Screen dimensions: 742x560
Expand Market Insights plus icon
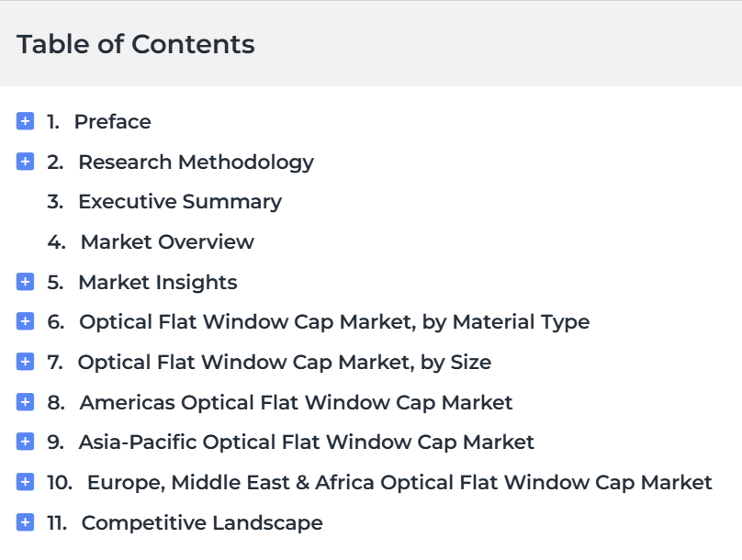click(25, 282)
